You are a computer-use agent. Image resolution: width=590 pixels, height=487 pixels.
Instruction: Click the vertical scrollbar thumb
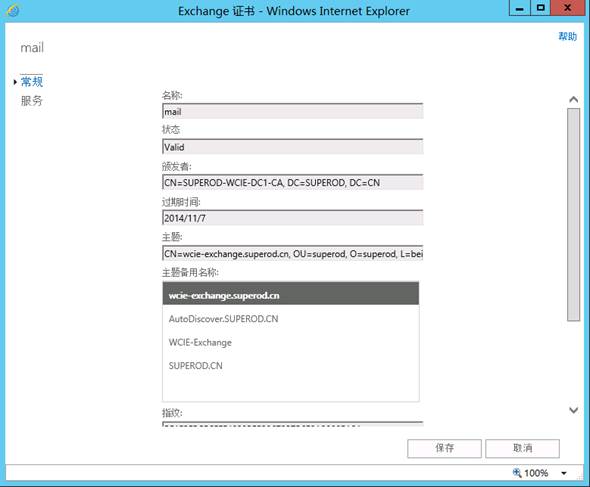[573, 215]
